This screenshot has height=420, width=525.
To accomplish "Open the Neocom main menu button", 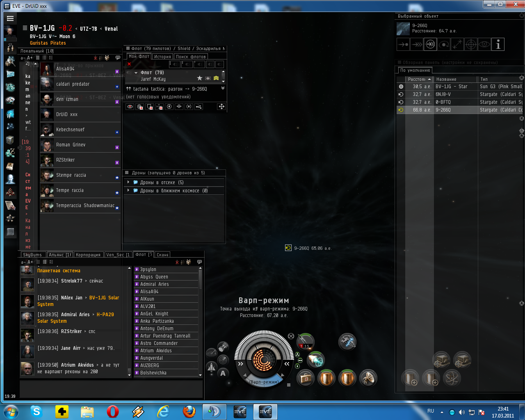I will (10, 18).
